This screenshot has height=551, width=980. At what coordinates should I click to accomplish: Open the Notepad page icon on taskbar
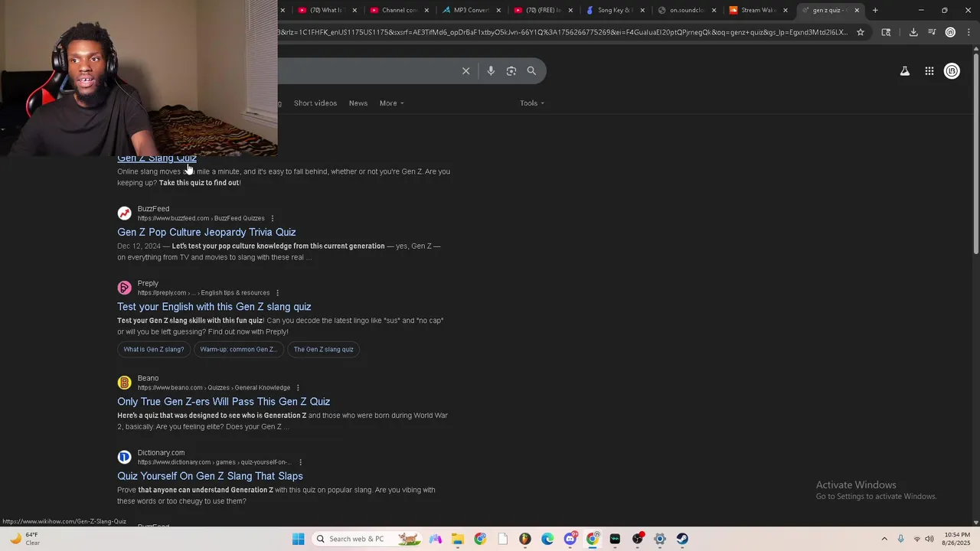503,539
